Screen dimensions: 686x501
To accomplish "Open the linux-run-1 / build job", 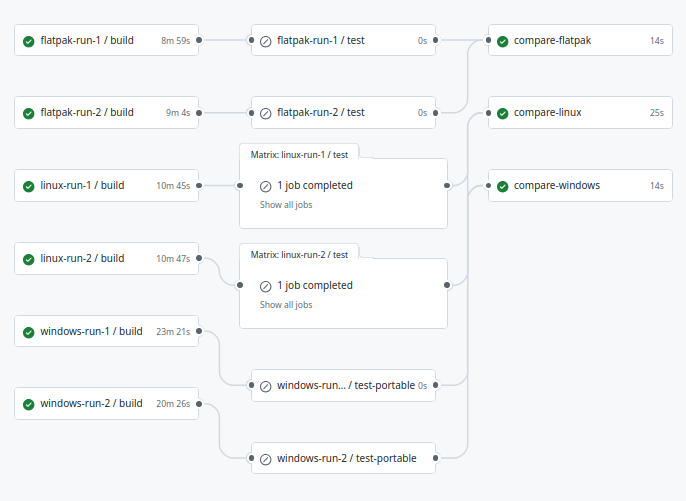I will (106, 186).
